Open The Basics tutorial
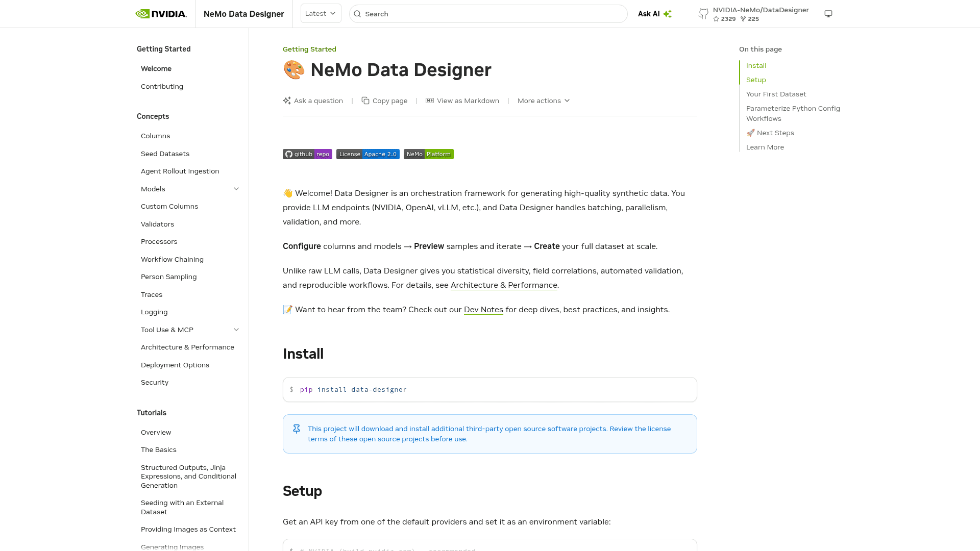This screenshot has height=551, width=980. [158, 449]
